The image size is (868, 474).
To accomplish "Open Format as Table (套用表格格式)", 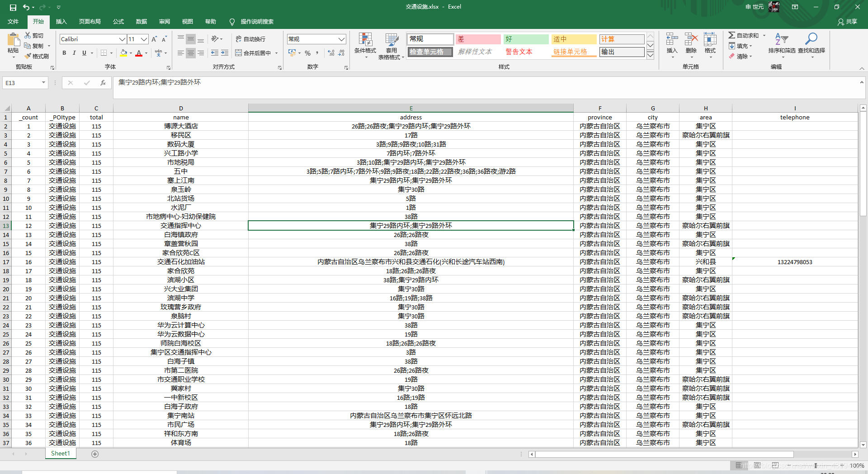I will coord(392,46).
